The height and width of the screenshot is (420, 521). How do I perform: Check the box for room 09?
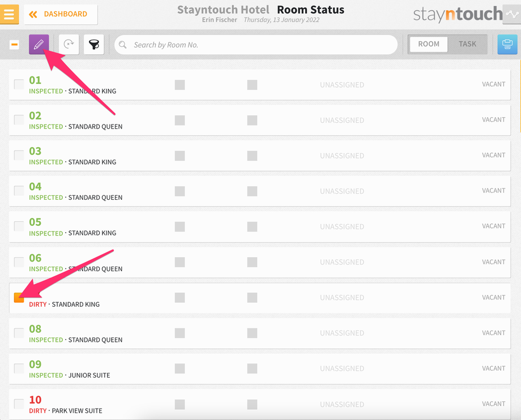point(19,368)
